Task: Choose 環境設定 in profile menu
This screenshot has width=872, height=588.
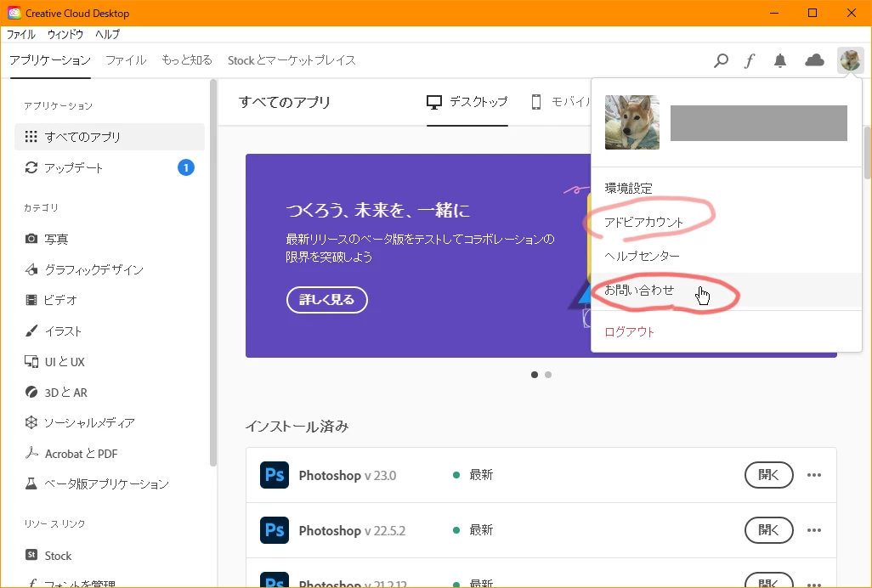Action: coord(628,189)
